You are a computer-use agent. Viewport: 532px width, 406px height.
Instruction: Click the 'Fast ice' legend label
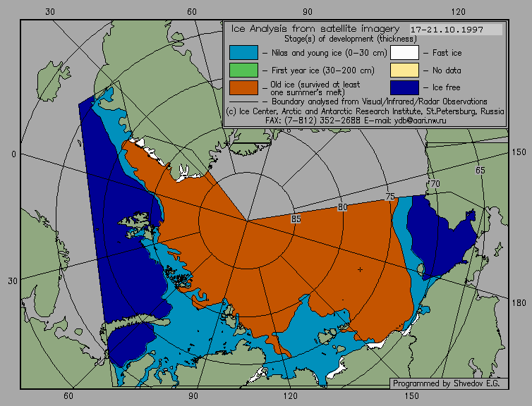point(447,53)
